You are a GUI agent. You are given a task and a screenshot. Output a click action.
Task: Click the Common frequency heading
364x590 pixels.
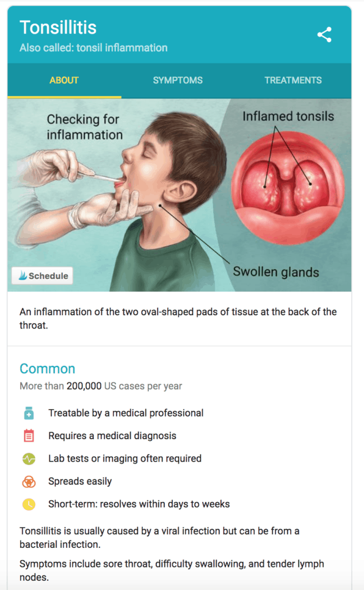click(x=47, y=369)
